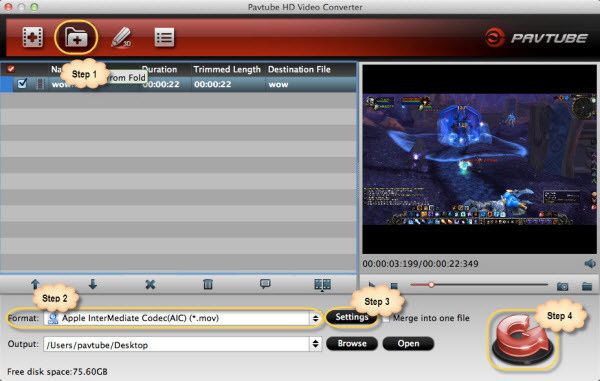
Task: Click the Trimmed Length column header
Action: [x=227, y=69]
